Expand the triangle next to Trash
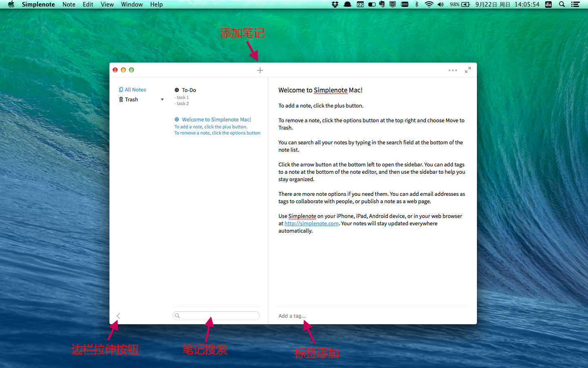 [x=163, y=100]
